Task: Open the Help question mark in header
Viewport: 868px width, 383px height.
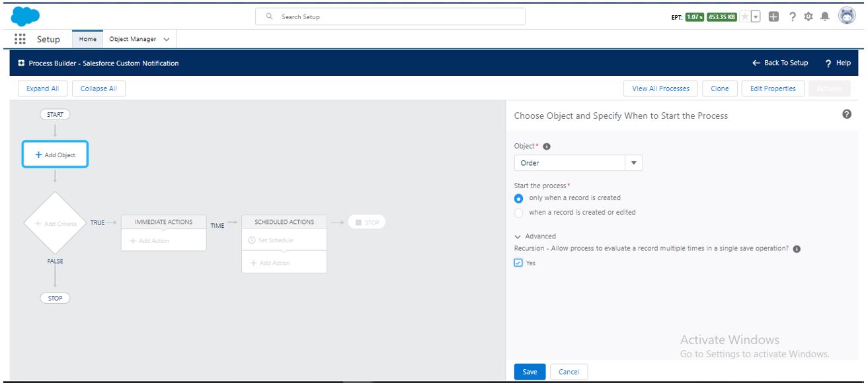Action: click(791, 16)
